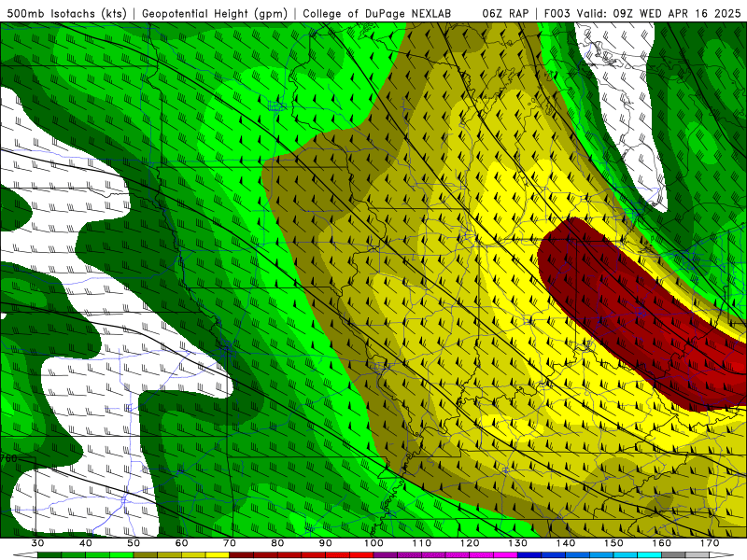Viewport: 747px width, 560px height.
Task: Select the 130 label on the color scale
Action: pos(517,543)
